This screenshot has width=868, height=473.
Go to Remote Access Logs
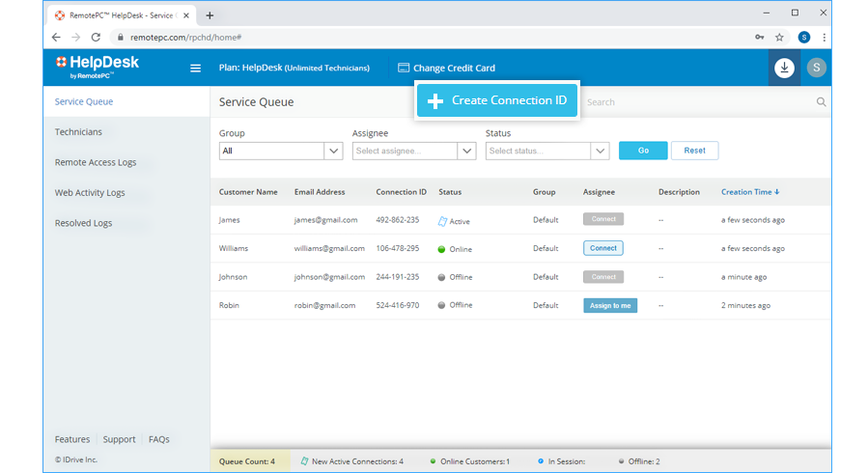coord(96,162)
